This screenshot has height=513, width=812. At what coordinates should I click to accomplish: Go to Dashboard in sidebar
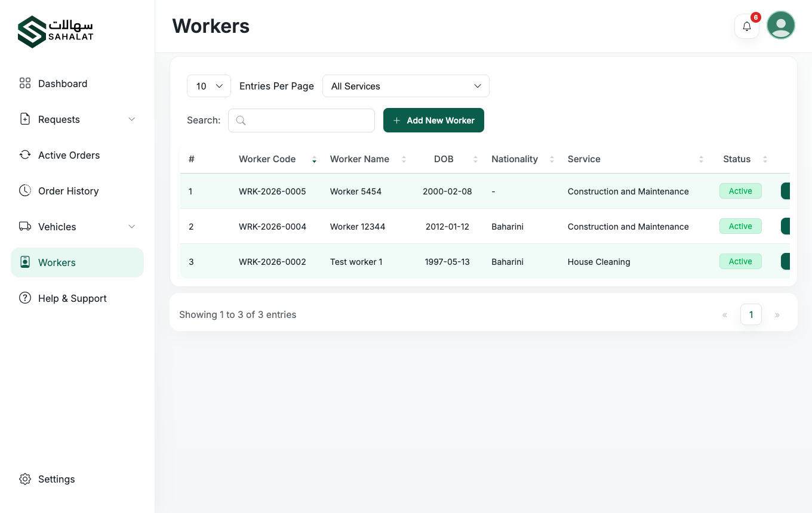coord(77,84)
